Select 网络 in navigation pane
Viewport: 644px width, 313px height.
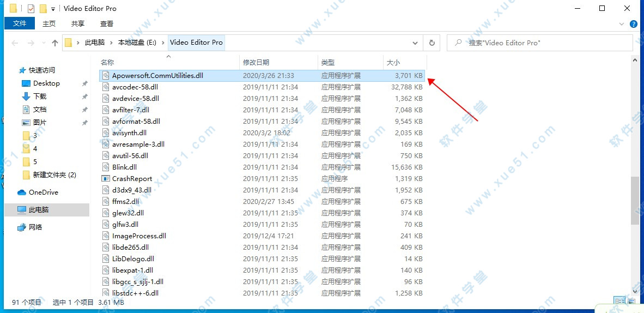pos(35,227)
